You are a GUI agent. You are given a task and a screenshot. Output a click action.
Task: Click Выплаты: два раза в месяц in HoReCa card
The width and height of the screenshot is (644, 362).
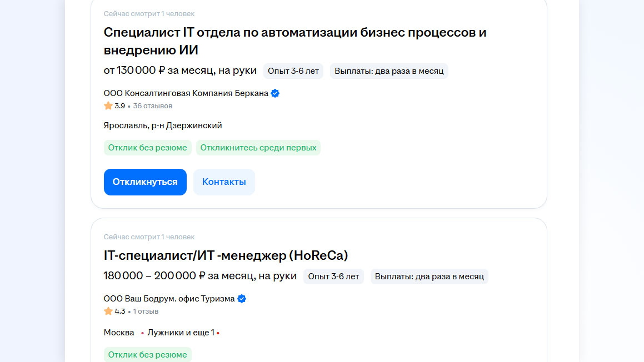(429, 276)
